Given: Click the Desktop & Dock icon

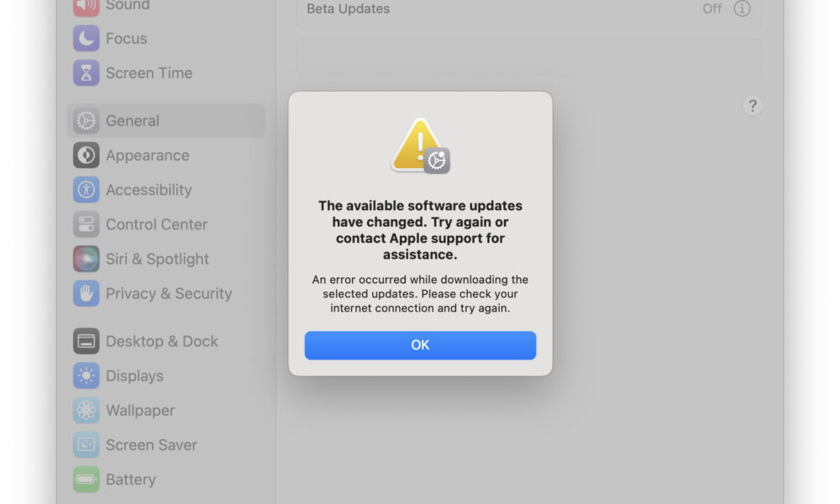Looking at the screenshot, I should 87,341.
